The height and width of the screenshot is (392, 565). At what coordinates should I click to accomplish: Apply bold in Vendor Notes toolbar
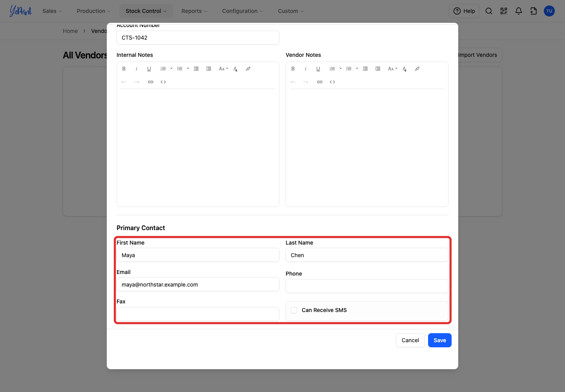(293, 69)
